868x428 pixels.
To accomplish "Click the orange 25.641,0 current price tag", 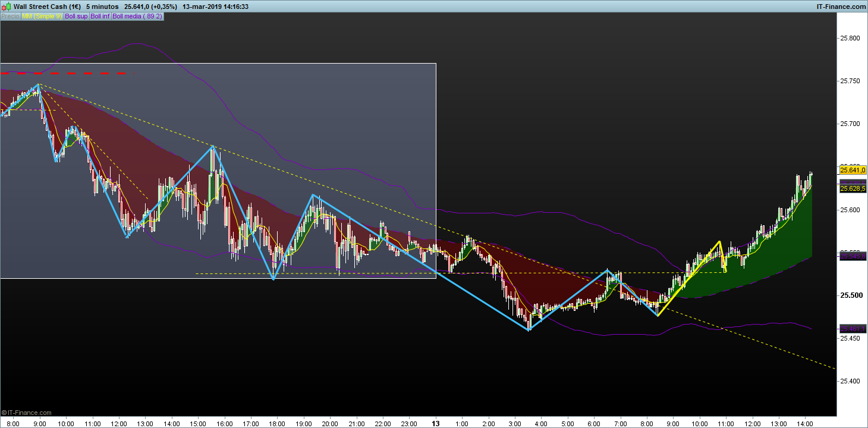I will point(852,170).
